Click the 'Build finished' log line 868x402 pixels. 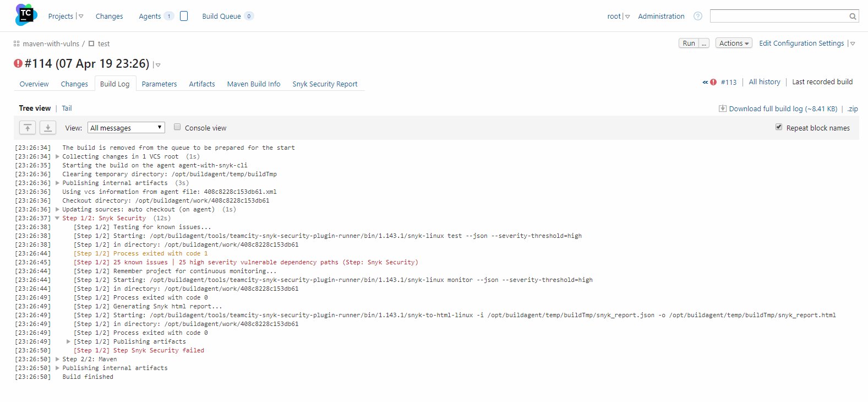(x=88, y=377)
